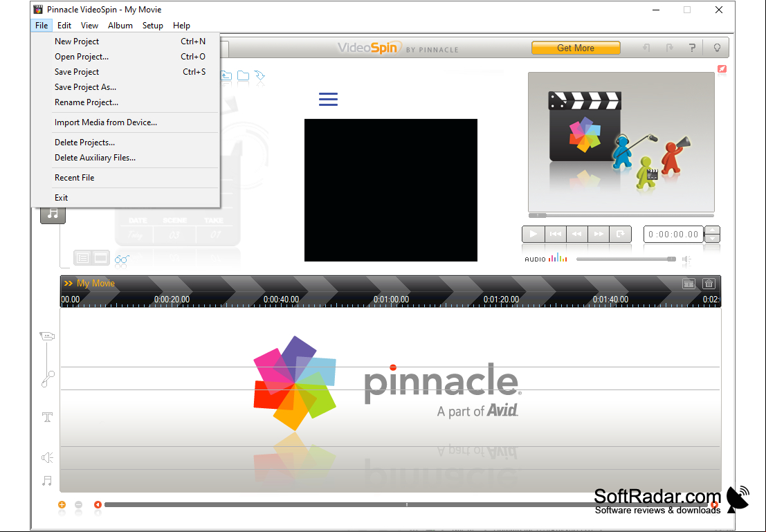The image size is (766, 532).
Task: Zoom in timeline with orange plus
Action: coord(62,504)
